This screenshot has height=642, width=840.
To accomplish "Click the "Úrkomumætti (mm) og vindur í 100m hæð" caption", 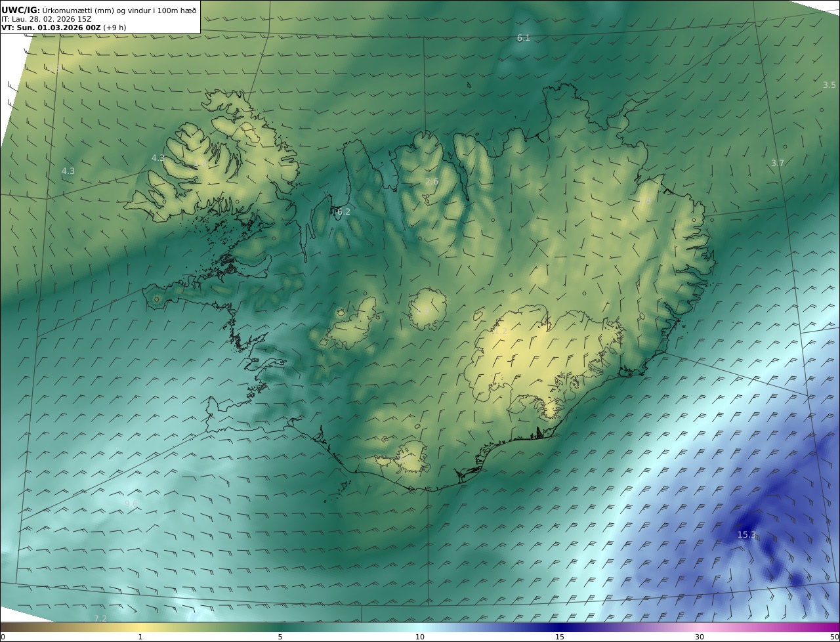I will coord(119,10).
